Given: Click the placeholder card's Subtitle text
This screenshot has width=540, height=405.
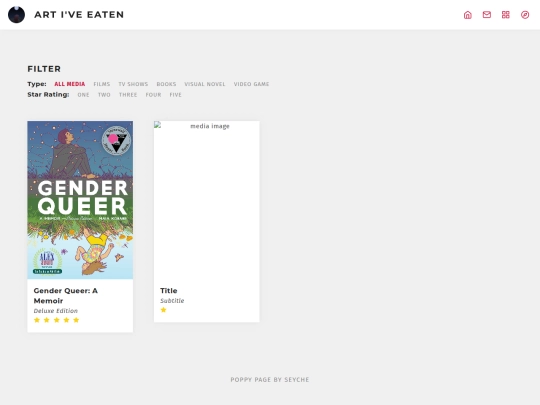Looking at the screenshot, I should click(x=172, y=301).
